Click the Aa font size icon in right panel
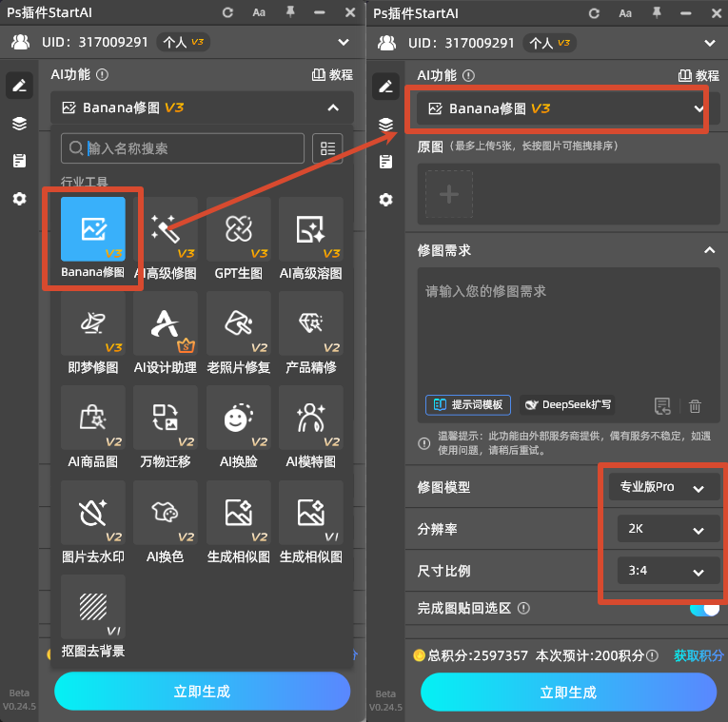Viewport: 728px width, 722px height. click(x=625, y=13)
